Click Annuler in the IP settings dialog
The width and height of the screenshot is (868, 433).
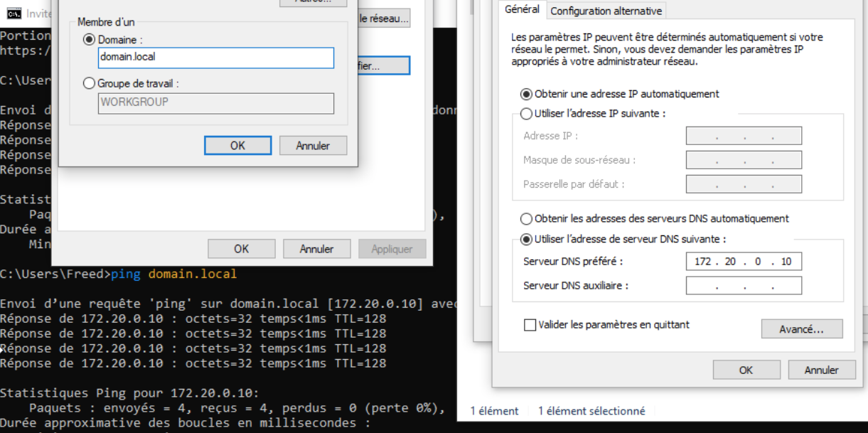click(x=821, y=370)
